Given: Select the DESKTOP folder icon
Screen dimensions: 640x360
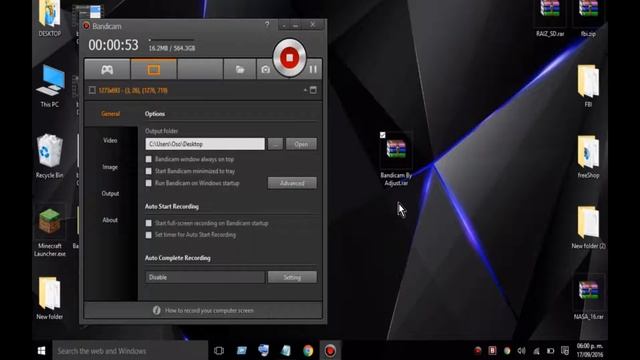Looking at the screenshot, I should tap(50, 18).
